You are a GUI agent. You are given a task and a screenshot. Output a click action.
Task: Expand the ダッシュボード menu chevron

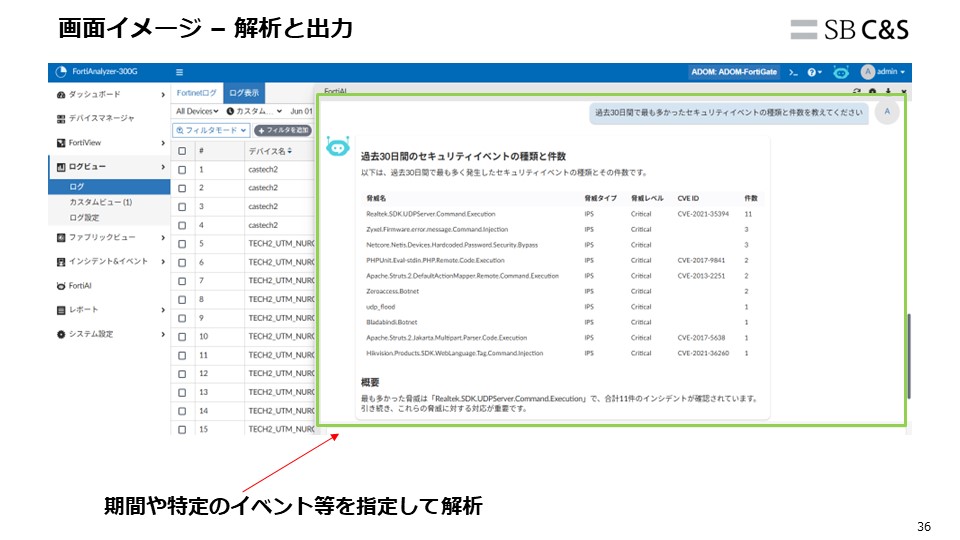(163, 94)
